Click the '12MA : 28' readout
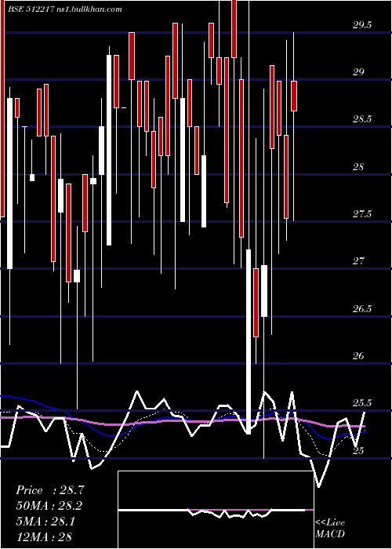392x549 pixels. pos(44,536)
